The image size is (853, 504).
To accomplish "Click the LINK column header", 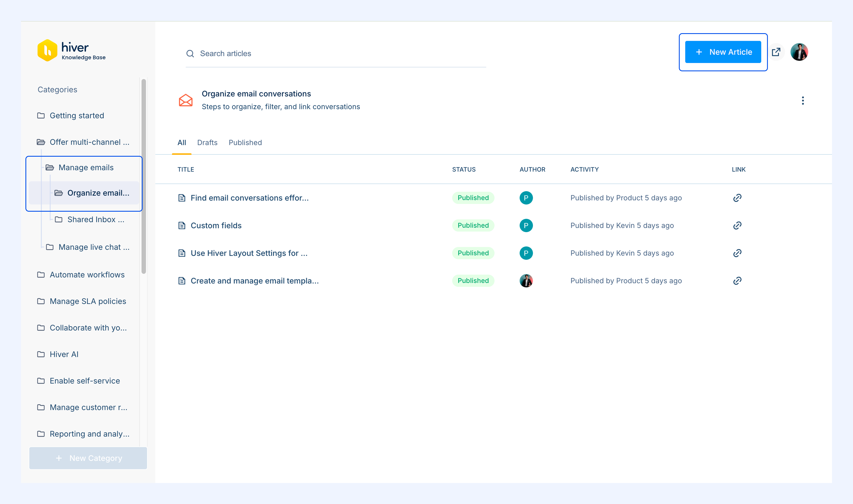I will coord(739,169).
